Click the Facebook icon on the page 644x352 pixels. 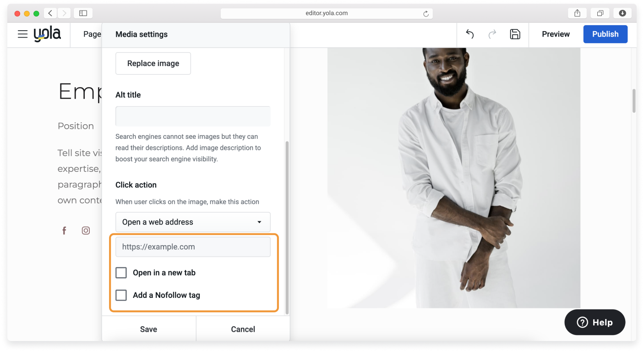click(64, 230)
